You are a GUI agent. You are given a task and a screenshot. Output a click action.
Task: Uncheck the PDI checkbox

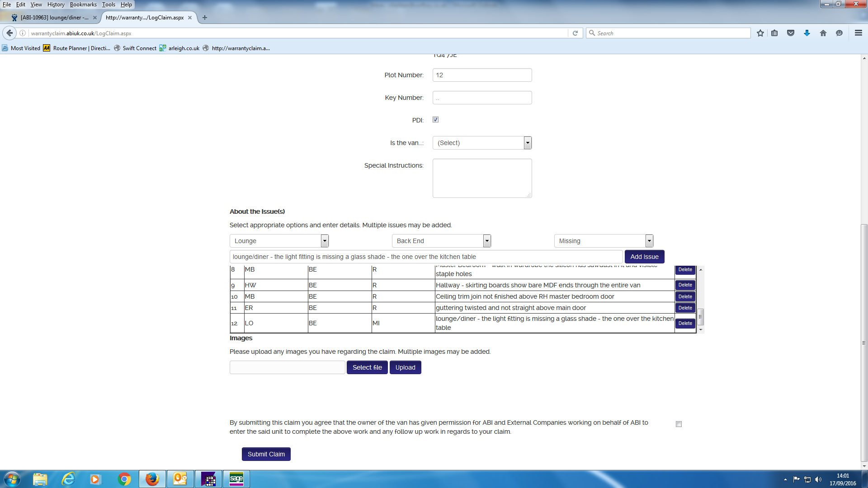[x=435, y=120]
